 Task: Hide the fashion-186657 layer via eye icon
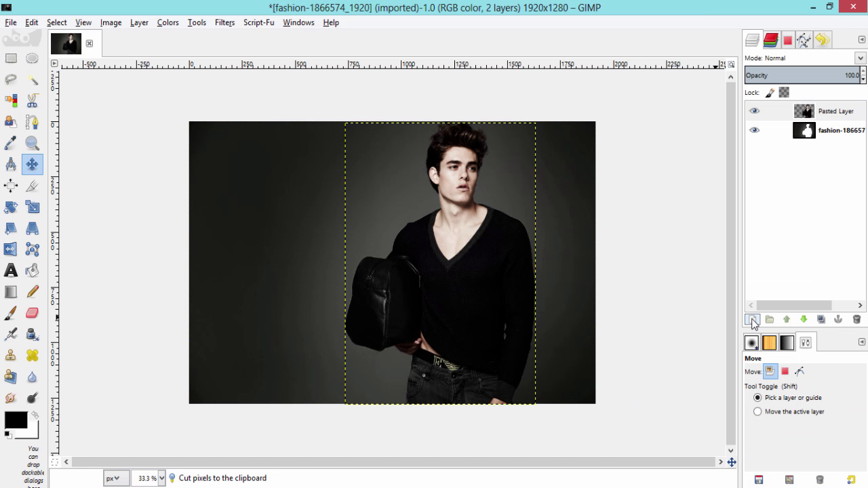[x=754, y=130]
